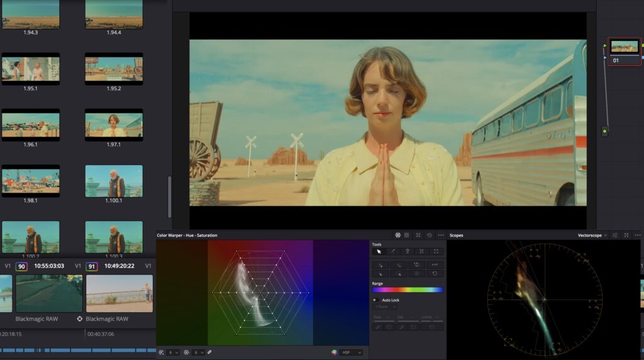Select gallery still 1.100.1
Viewport: 644px width, 360px height.
[x=114, y=181]
